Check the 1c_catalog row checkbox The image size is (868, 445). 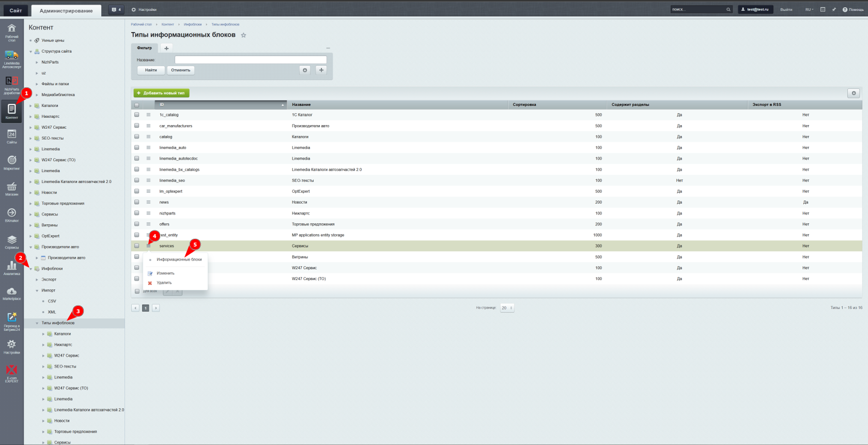137,115
